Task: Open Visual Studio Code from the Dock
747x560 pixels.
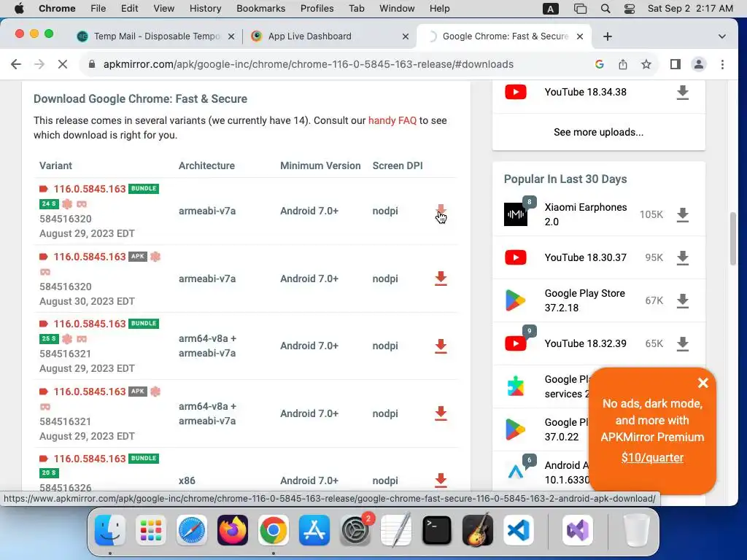Action: [x=519, y=531]
